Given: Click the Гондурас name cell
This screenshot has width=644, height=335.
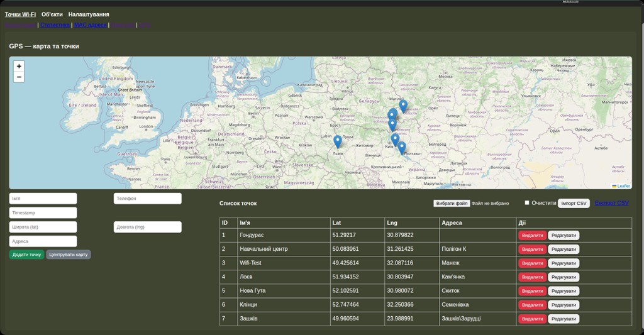Looking at the screenshot, I should click(x=284, y=235).
